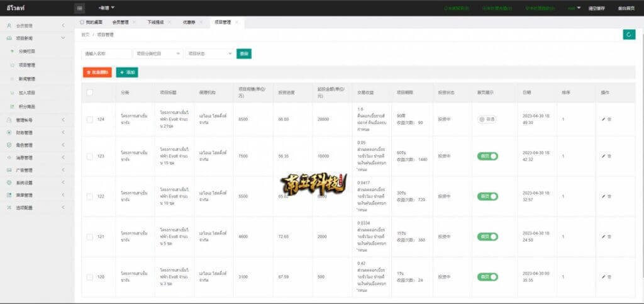Viewport: 644px width, 304px height.
Task: Turn off homepage switch for row 122
Action: [x=487, y=196]
